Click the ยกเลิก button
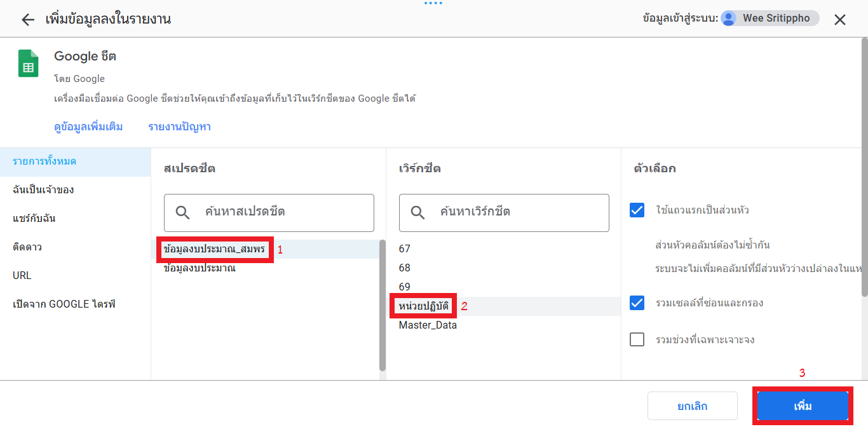868x436 pixels. click(692, 406)
